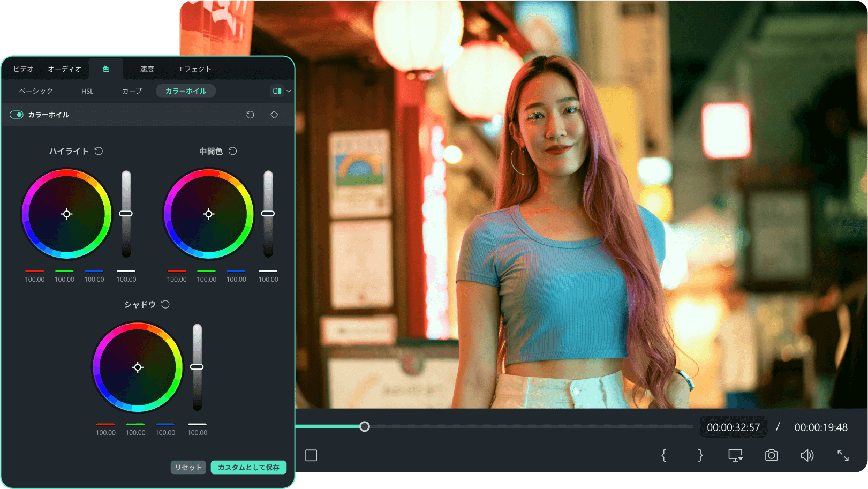Select the カラーホイル sub-tab
Screen dimensions: 868x489
point(186,91)
